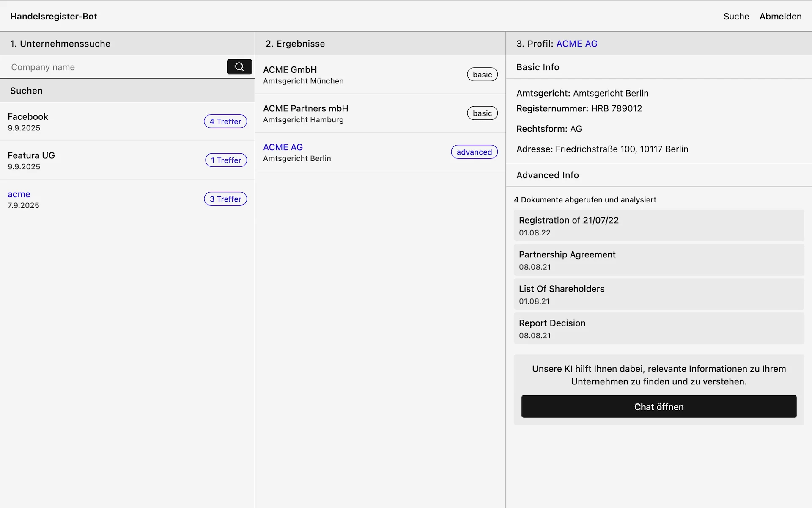
Task: Click the 1 Treffer badge
Action: pyautogui.click(x=226, y=160)
